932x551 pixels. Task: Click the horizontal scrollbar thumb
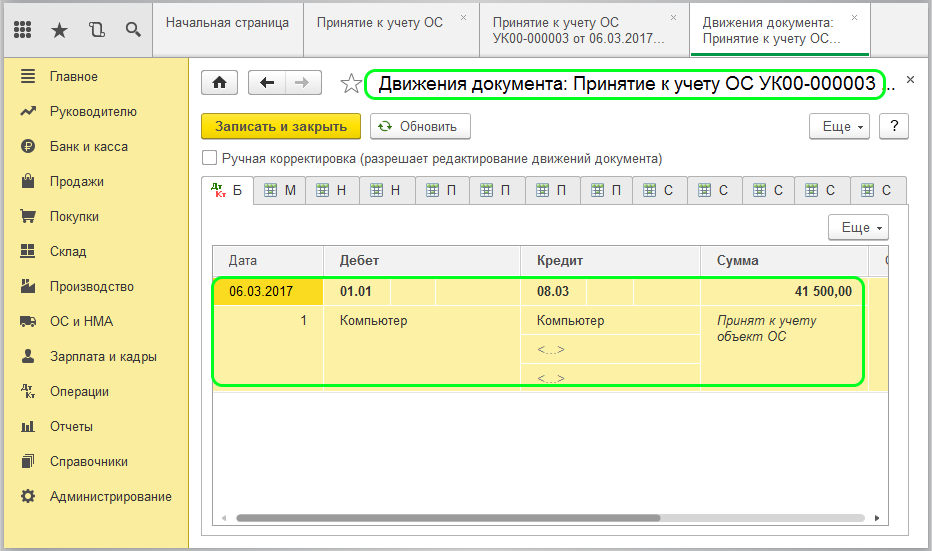tap(448, 518)
